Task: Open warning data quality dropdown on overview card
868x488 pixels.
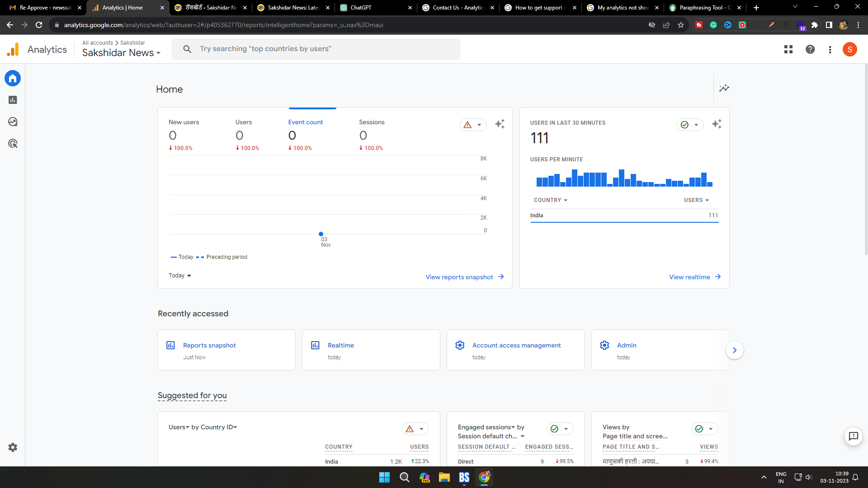Action: pyautogui.click(x=473, y=125)
